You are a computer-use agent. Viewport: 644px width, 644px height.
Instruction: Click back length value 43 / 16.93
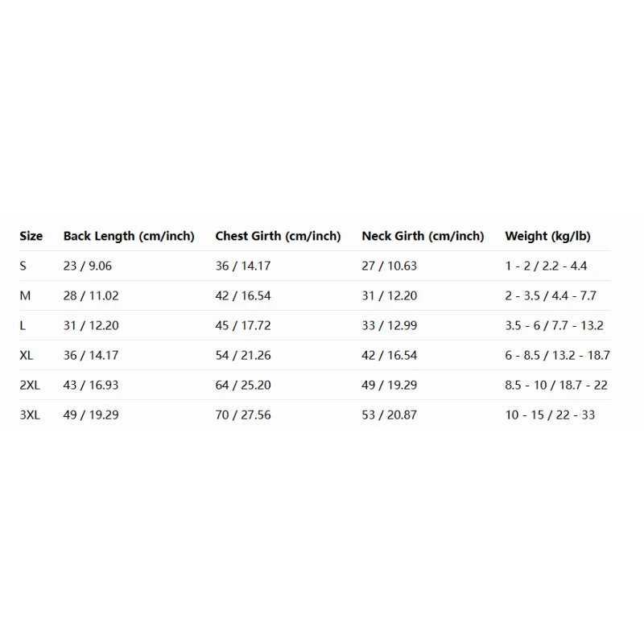click(x=91, y=385)
